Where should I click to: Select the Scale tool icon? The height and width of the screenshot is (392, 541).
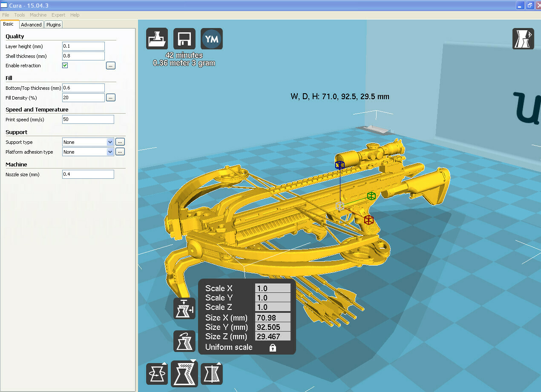[x=184, y=373]
